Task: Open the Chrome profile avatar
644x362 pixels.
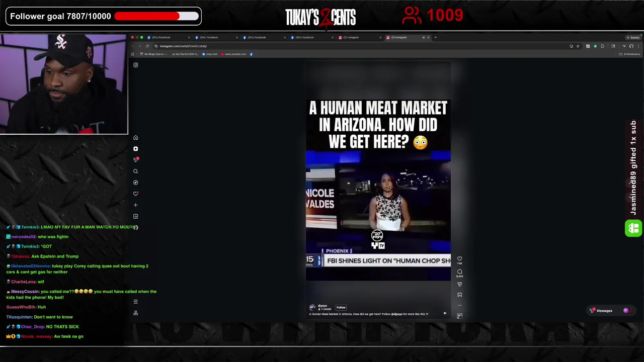Action: click(631, 46)
